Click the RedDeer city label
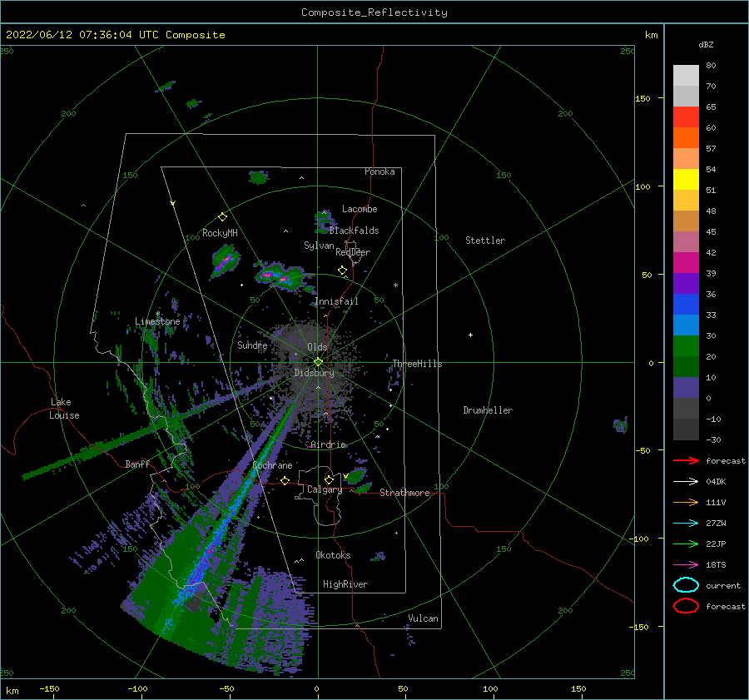Screen dimensions: 749x700 tap(353, 252)
